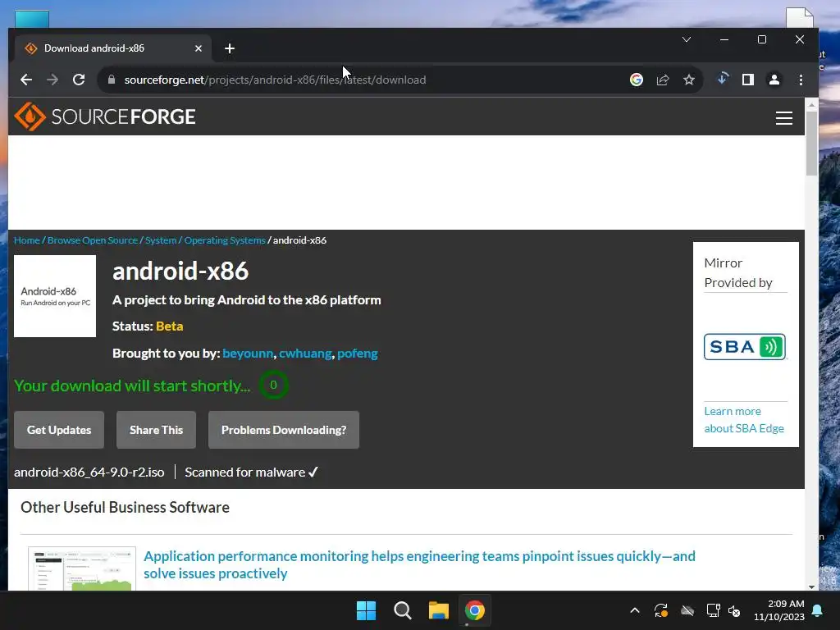This screenshot has width=840, height=630.
Task: Click the Scanned for malware text
Action: [251, 472]
